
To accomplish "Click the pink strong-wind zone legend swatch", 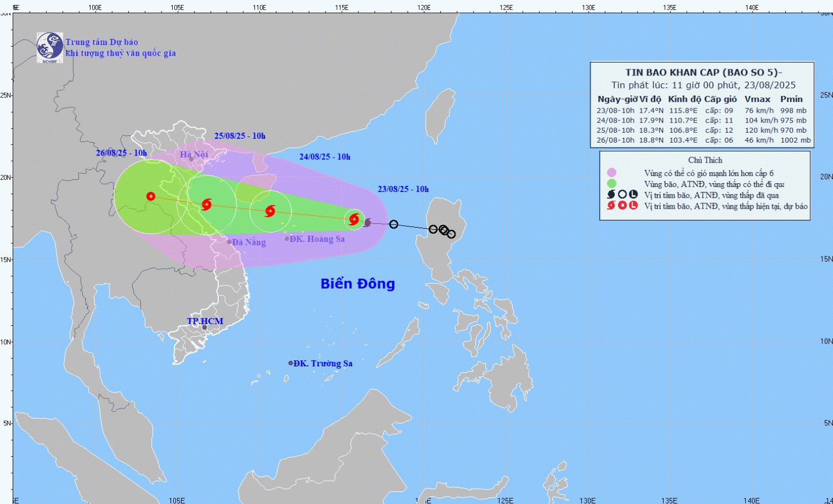I will point(611,173).
